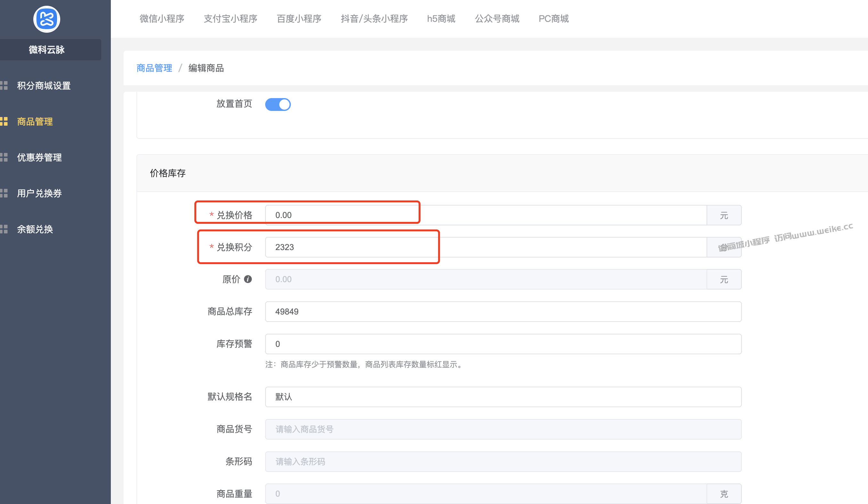
Task: Click grid icon beside 商品管理 in the sidebar
Action: point(4,121)
